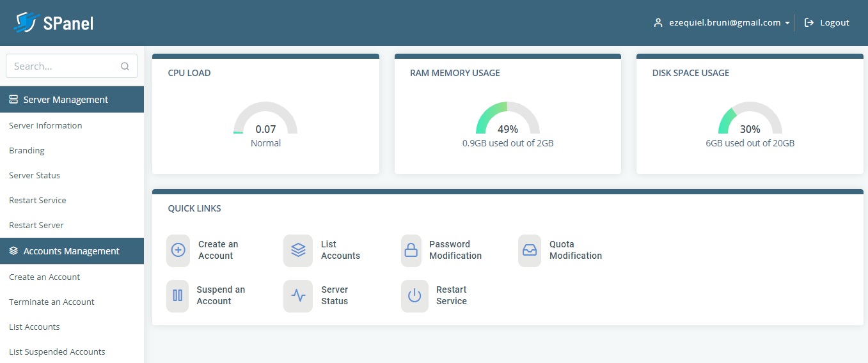
Task: Click the Logout arrow icon
Action: (809, 23)
